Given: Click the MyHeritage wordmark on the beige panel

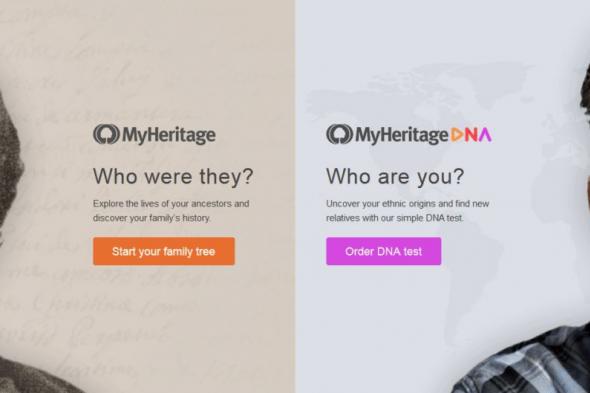Looking at the screenshot, I should (169, 136).
